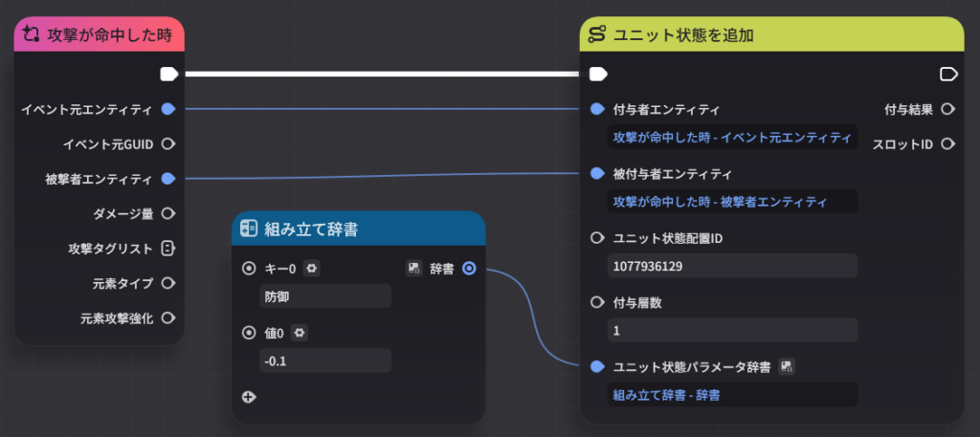Click the スロットID label text
The height and width of the screenshot is (437, 980).
point(902,144)
